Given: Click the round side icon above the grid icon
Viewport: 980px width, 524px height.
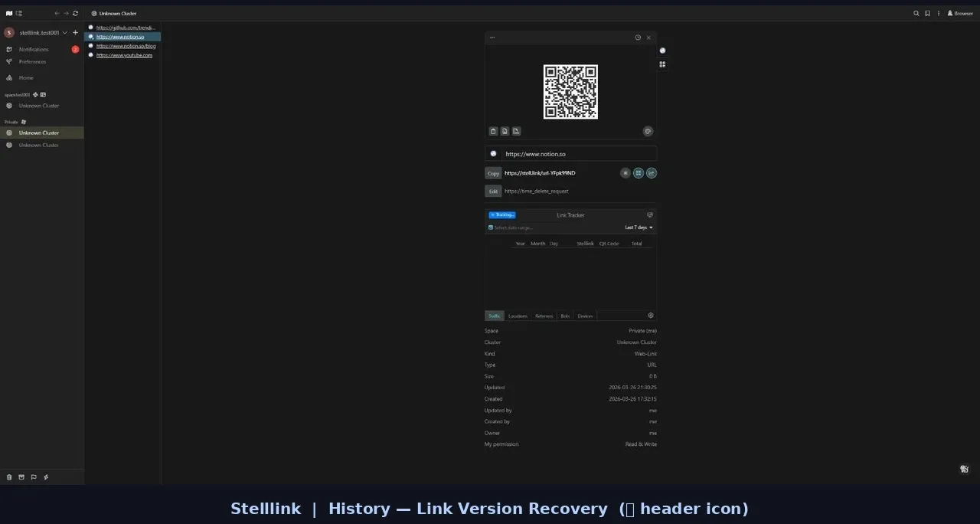Looking at the screenshot, I should [x=662, y=51].
